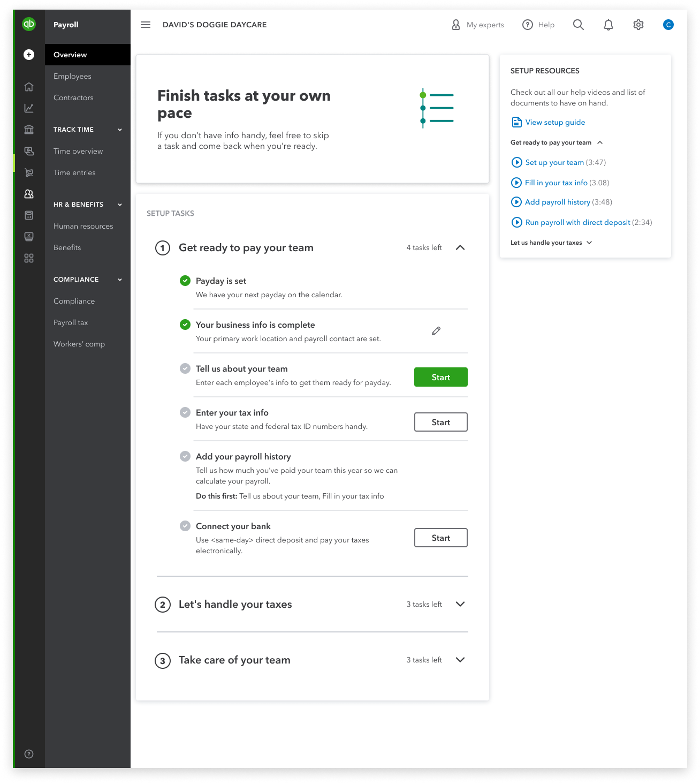Click the line chart icon in left rail
Viewport: 700px width, 784px height.
[x=29, y=108]
